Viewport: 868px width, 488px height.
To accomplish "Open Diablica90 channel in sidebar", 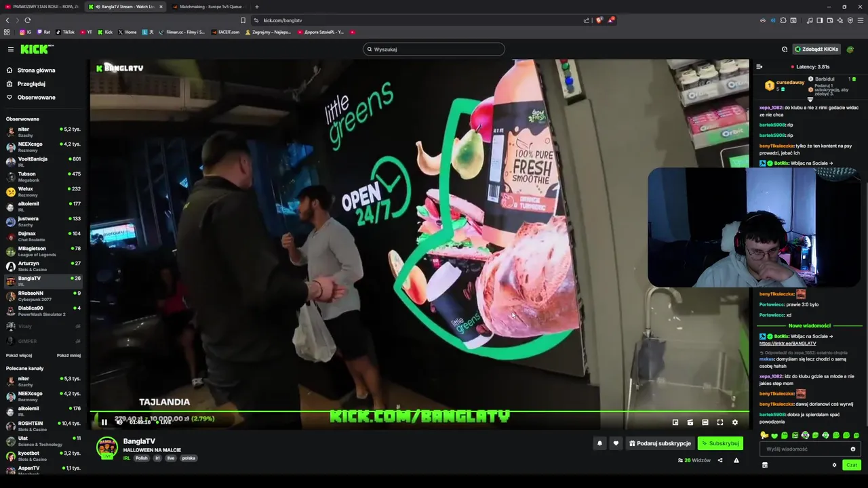I will [43, 310].
